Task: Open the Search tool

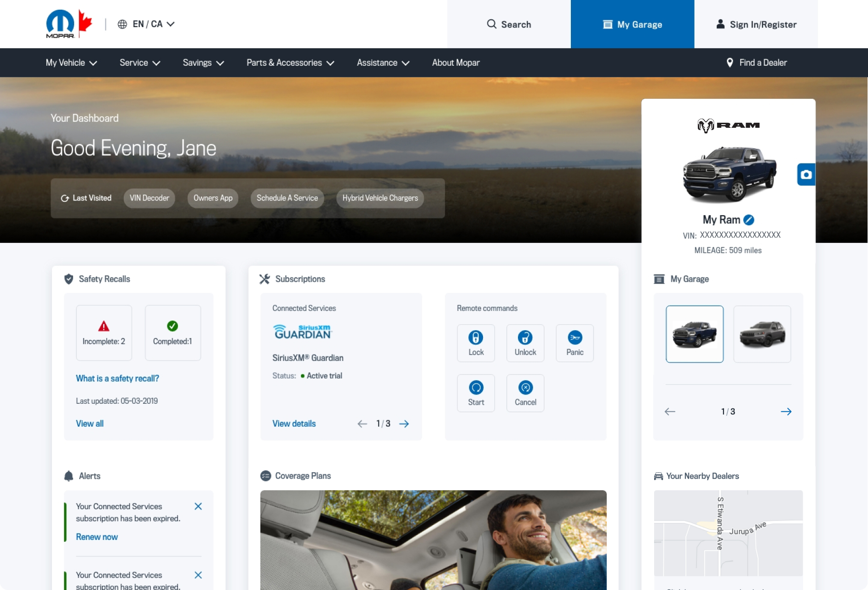Action: click(509, 24)
